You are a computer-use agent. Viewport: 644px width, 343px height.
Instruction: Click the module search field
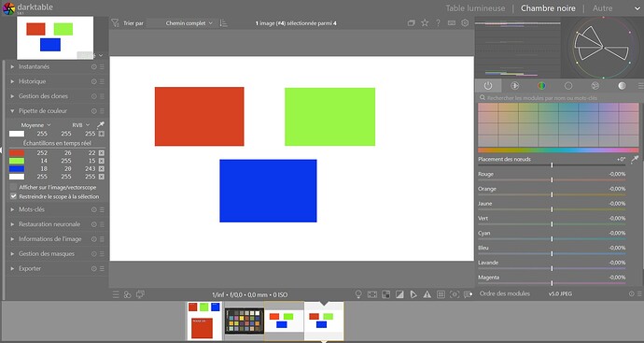(x=558, y=98)
